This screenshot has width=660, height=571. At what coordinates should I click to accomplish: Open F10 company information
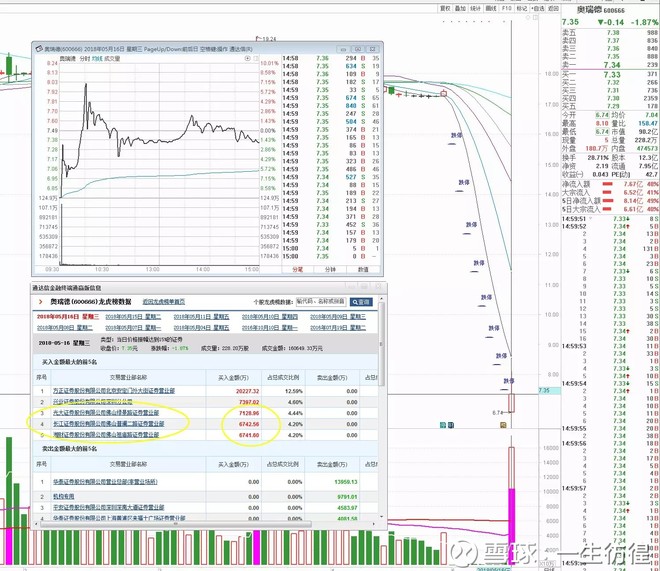507,8
